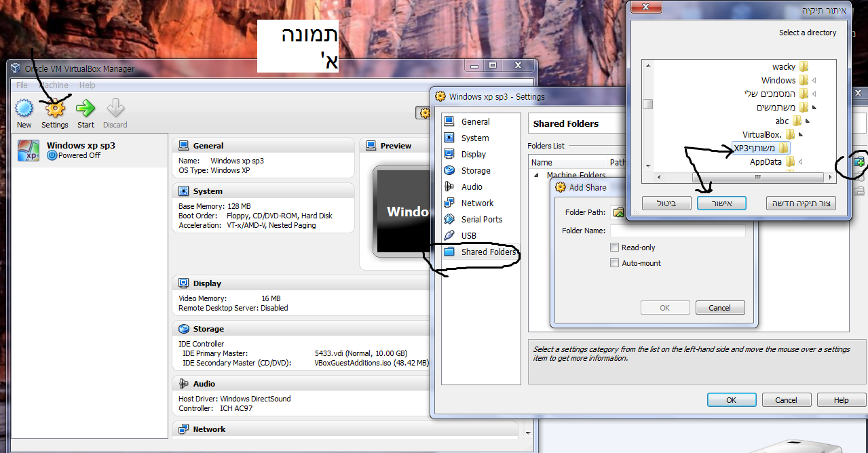Image resolution: width=868 pixels, height=453 pixels.
Task: Click the directory tree scroll-left arrow
Action: pos(658,178)
